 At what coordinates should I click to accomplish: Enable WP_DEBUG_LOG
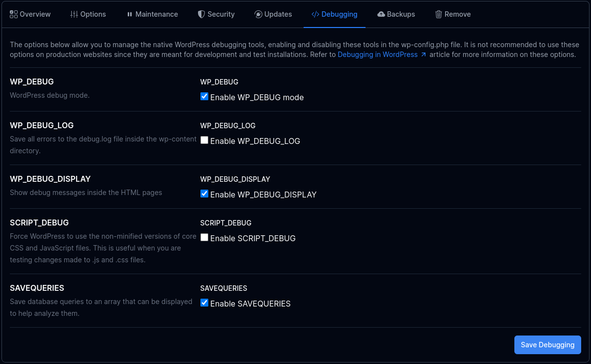[204, 140]
